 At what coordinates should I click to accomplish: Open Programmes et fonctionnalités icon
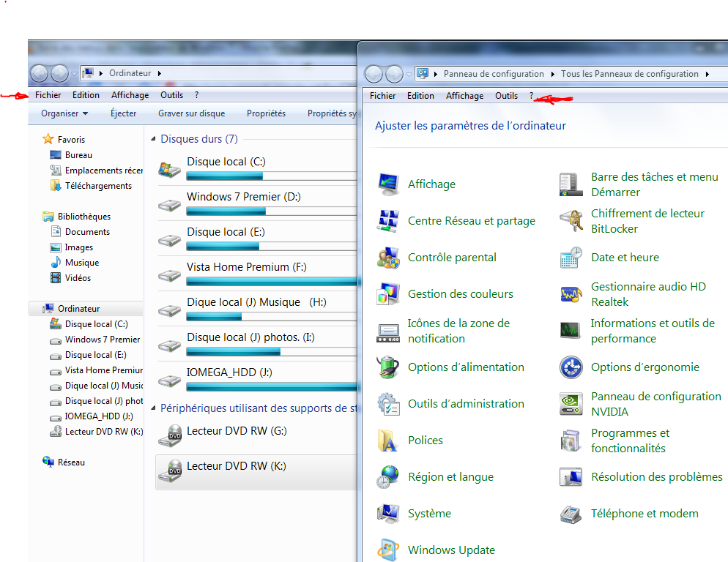[x=571, y=441]
